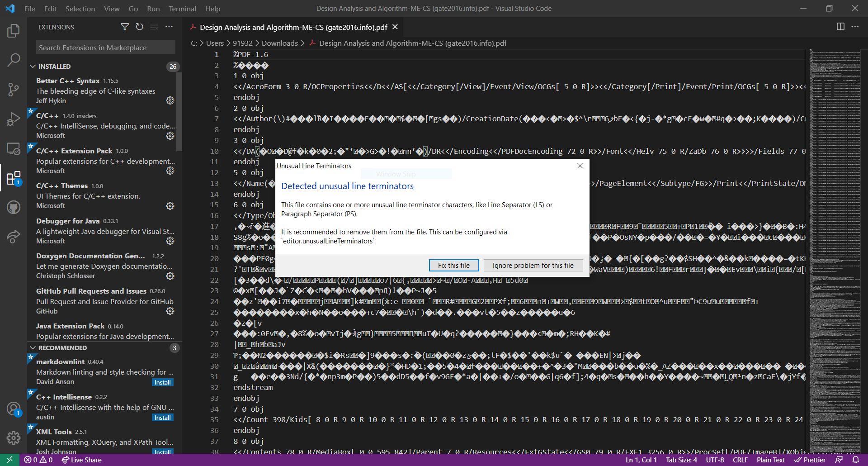Filter extensions in the Extensions panel
Image resolution: width=868 pixels, height=466 pixels.
click(125, 27)
